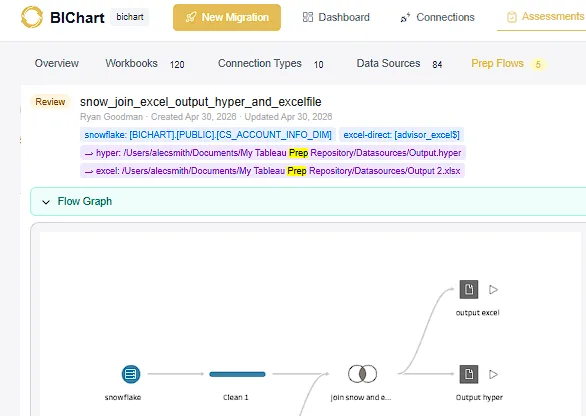Go to Connections page
The width and height of the screenshot is (586, 416).
437,17
